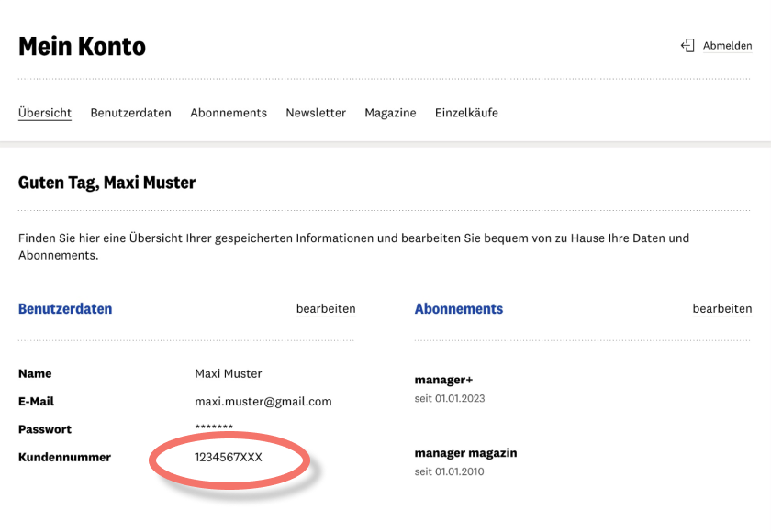Go to the Abonnements navigation tab
Viewport: 771px width, 532px height.
click(x=229, y=113)
